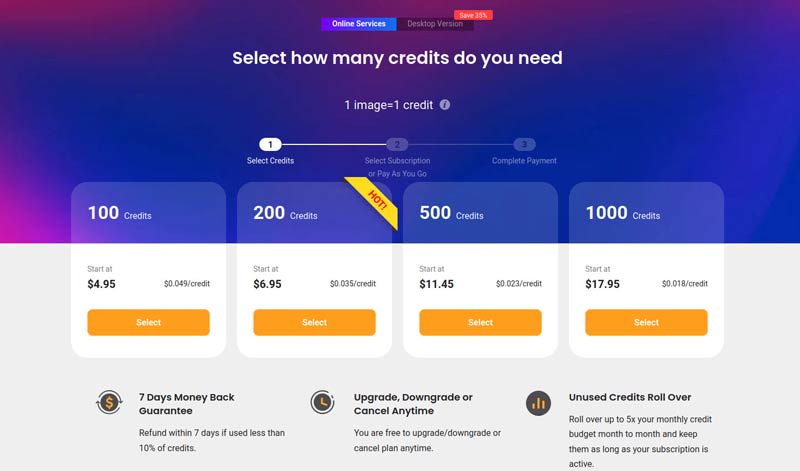Viewport: 800px width, 471px height.
Task: Switch to the Online Services tab
Action: (x=358, y=24)
